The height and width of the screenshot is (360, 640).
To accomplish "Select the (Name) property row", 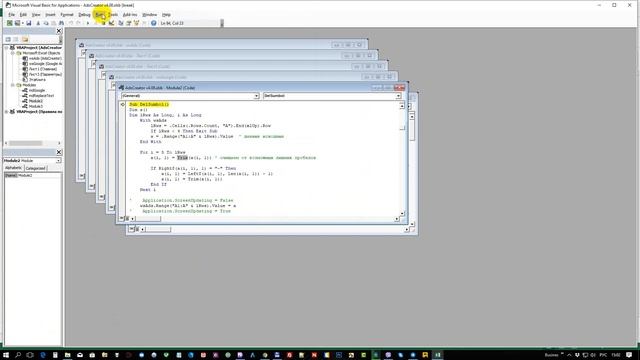I will click(33, 175).
